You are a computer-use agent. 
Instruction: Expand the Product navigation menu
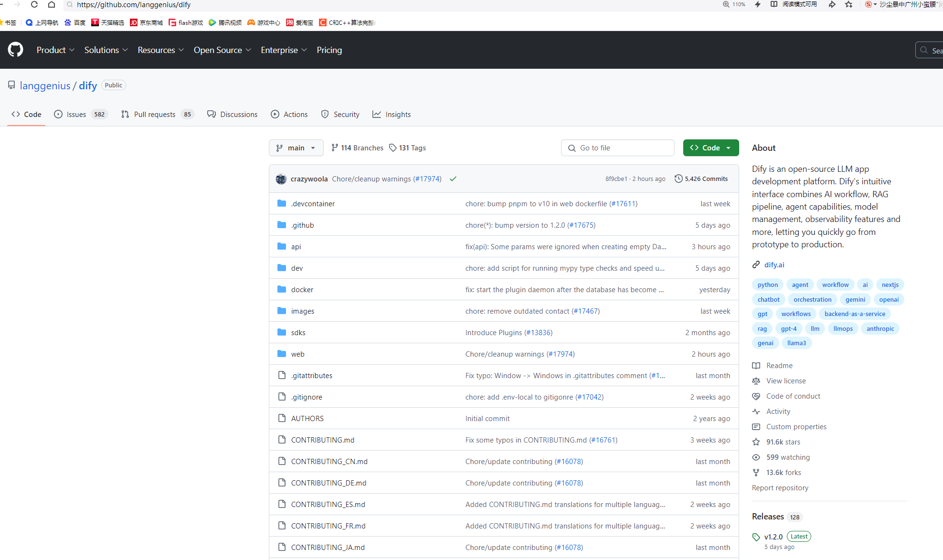tap(55, 50)
